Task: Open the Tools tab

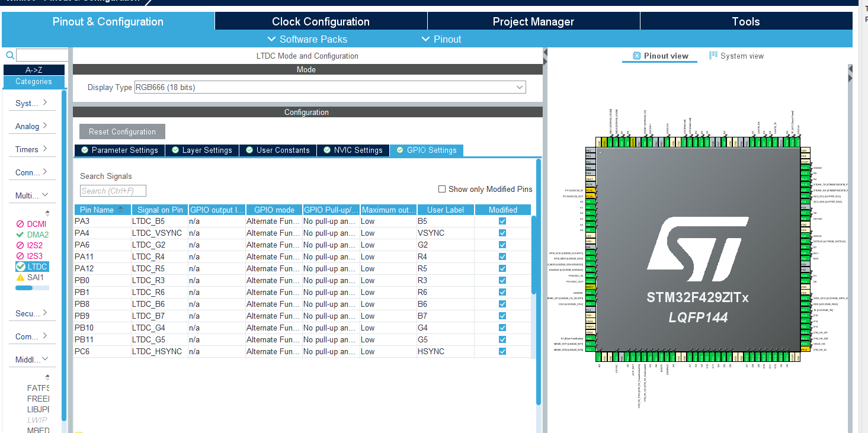Action: pos(745,21)
